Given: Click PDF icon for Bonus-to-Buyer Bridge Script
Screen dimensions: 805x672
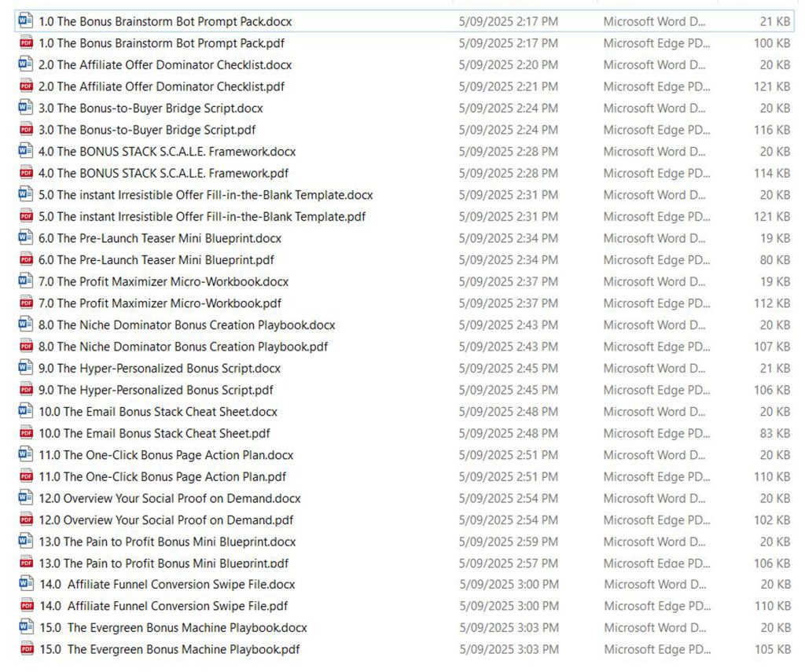Looking at the screenshot, I should pyautogui.click(x=26, y=130).
